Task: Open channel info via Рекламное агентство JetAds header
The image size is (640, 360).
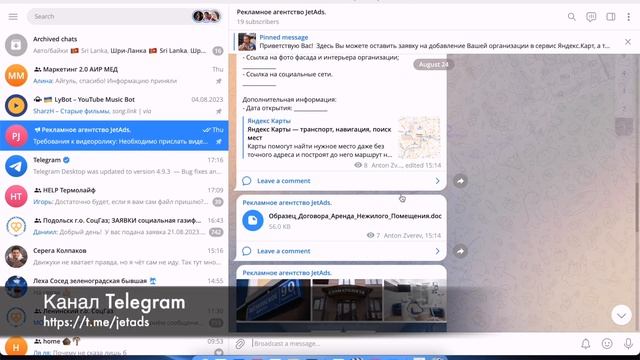Action: 281,12
